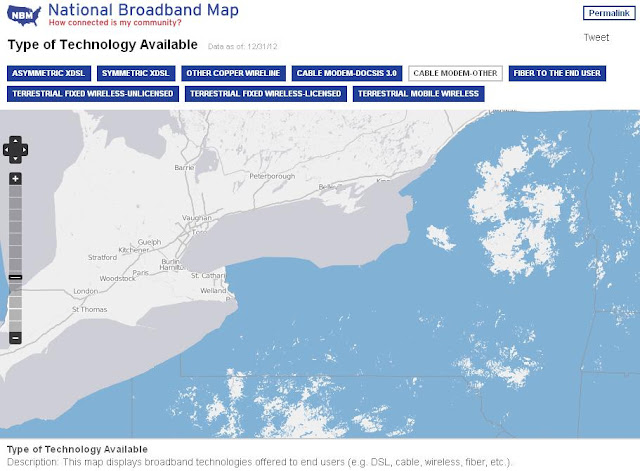
Task: Toggle Other Copper Wireline layer
Action: [233, 73]
